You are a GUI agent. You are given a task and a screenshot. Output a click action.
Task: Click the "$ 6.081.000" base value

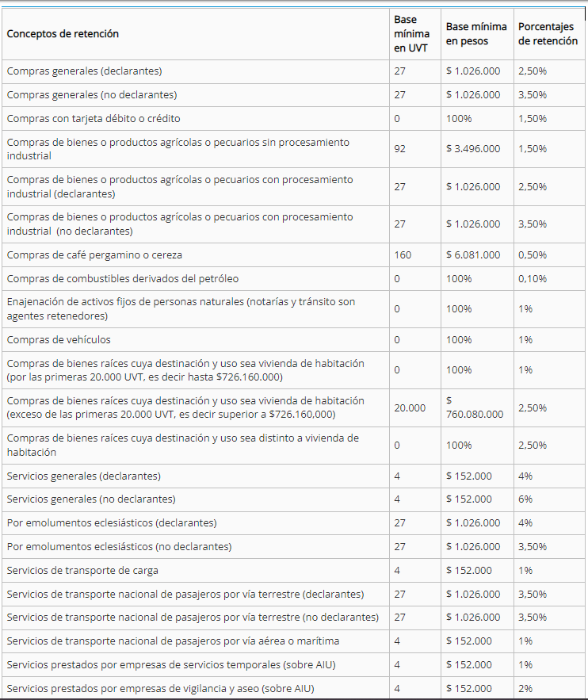473,255
